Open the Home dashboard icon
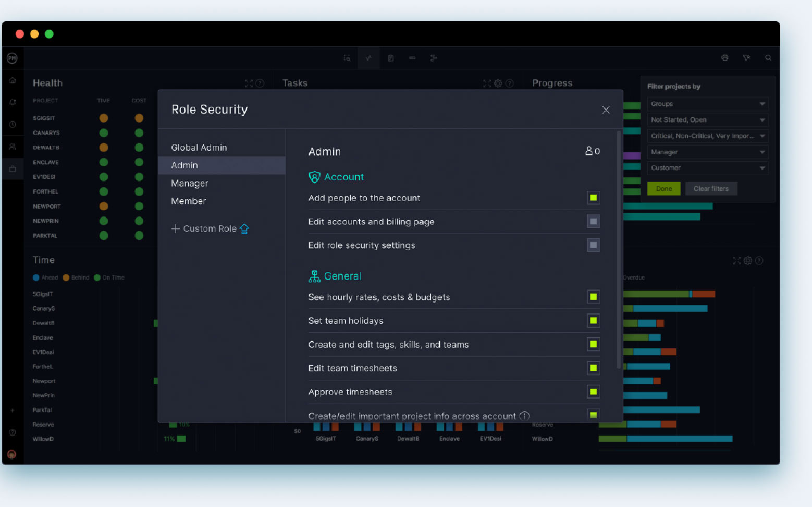 coord(13,80)
